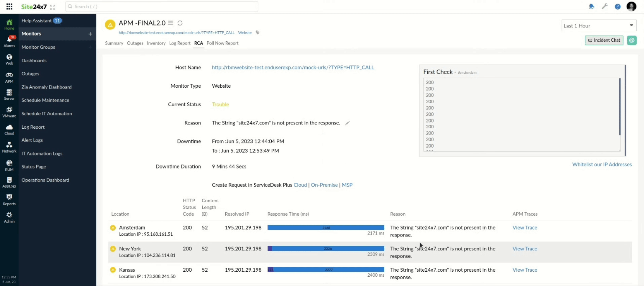Open Whitelist our IP Addresses link
The width and height of the screenshot is (644, 286).
click(x=602, y=165)
